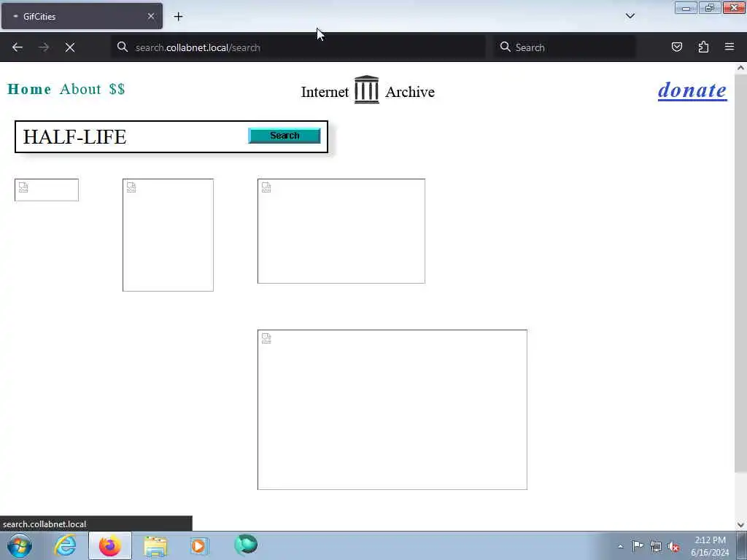Follow the donate link
Image resolution: width=747 pixels, height=560 pixels.
692,90
